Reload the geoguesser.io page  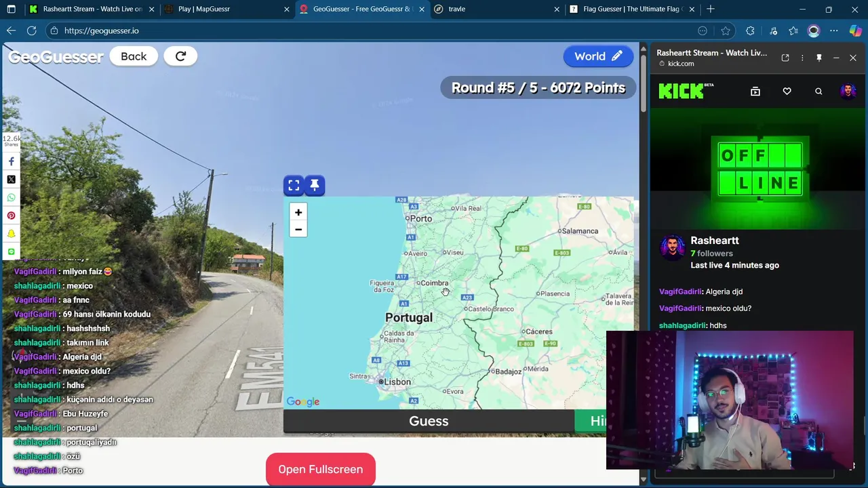pos(31,30)
